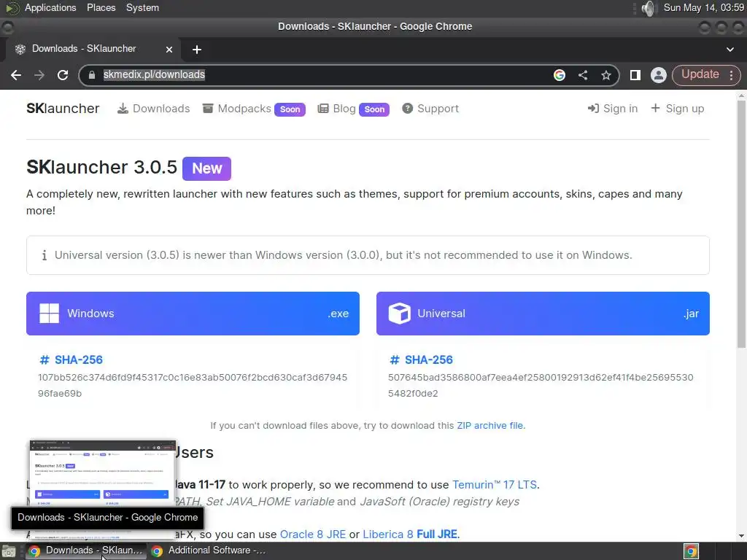
Task: Download the Universal .jar button
Action: (543, 314)
